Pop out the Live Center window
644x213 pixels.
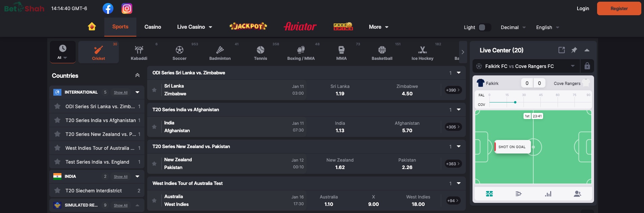tap(562, 50)
